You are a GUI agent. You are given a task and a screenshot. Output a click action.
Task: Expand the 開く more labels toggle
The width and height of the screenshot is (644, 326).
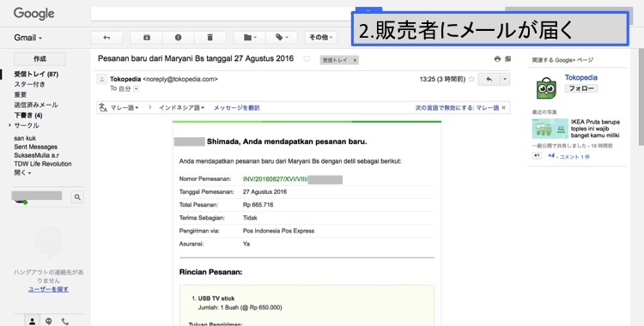(22, 172)
